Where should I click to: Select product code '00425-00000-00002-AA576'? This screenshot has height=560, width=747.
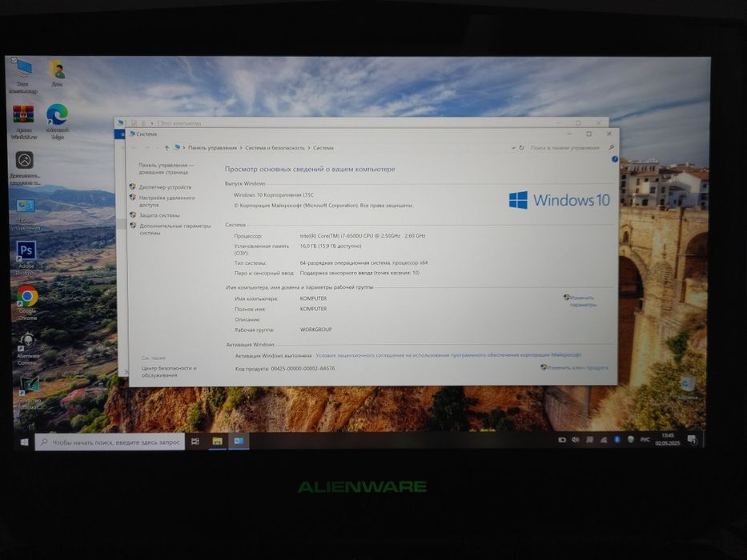[303, 369]
